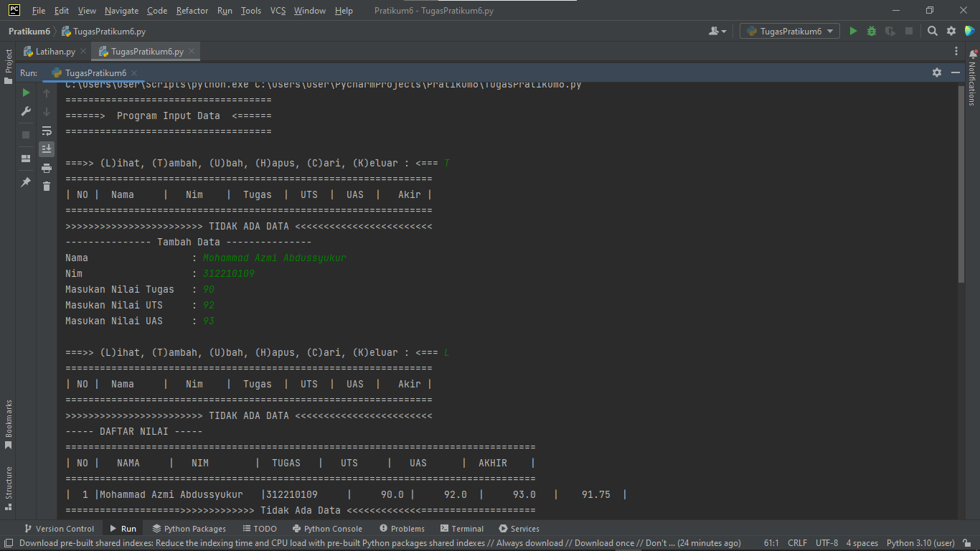Click the Down the Stack Trace arrow
The height and width of the screenshot is (551, 980).
(47, 112)
